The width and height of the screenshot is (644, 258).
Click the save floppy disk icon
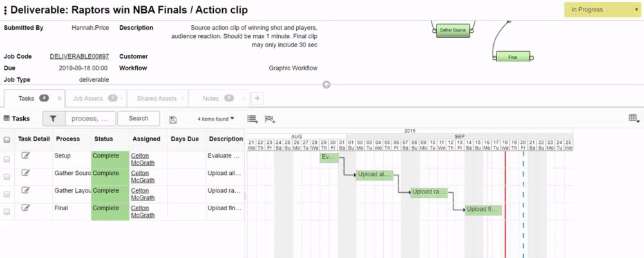click(x=173, y=120)
